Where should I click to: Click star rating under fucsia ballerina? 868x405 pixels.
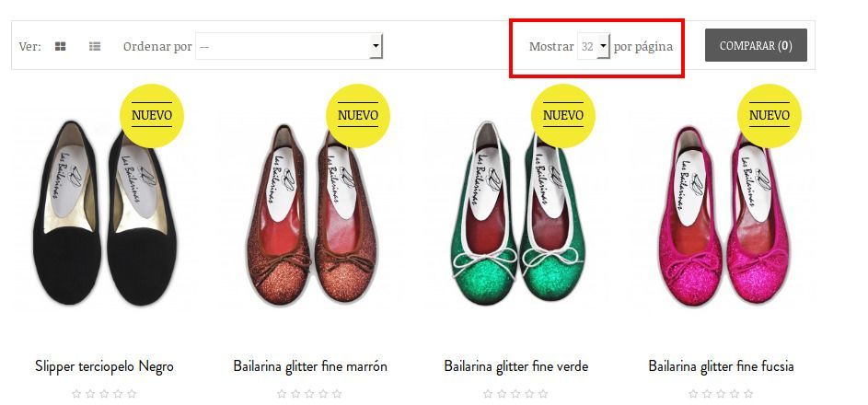pos(722,394)
